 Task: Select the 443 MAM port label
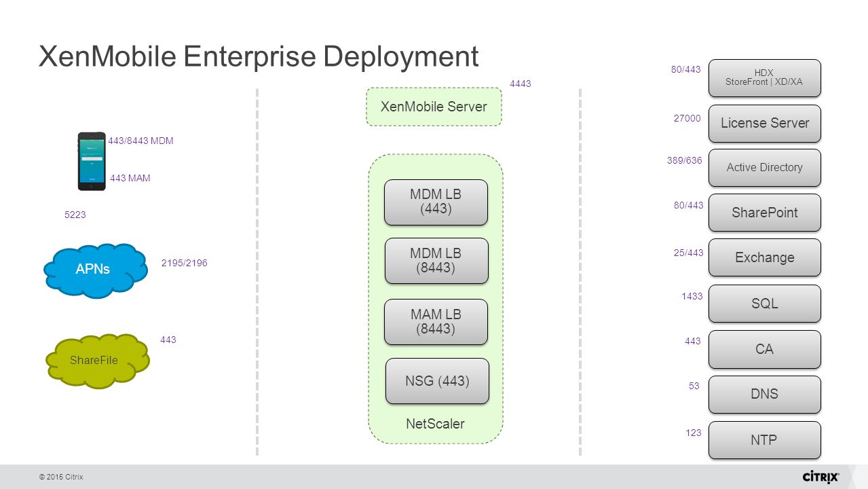click(130, 178)
